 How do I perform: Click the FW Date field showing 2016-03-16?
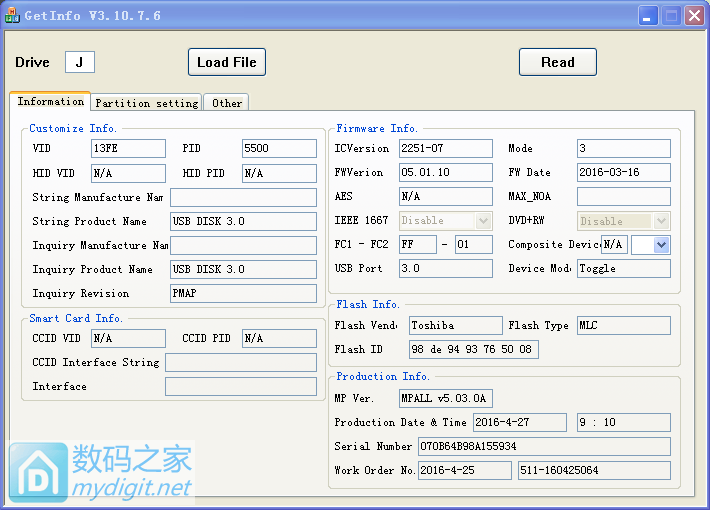tap(624, 173)
